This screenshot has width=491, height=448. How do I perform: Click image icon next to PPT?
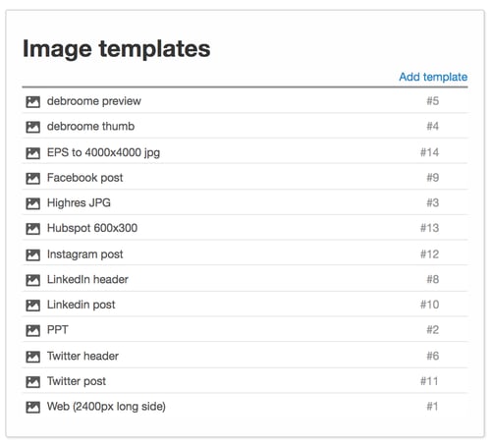(x=33, y=331)
